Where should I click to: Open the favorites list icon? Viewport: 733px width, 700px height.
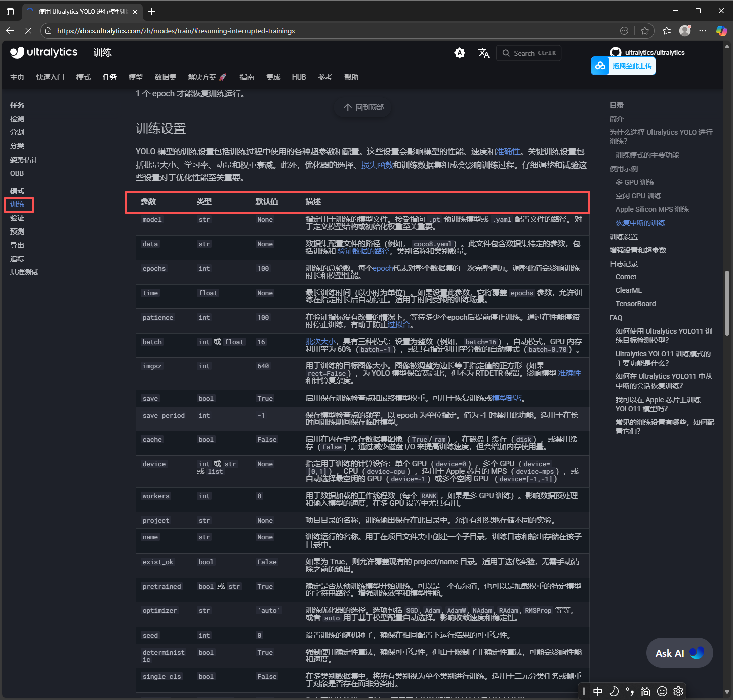pos(667,31)
